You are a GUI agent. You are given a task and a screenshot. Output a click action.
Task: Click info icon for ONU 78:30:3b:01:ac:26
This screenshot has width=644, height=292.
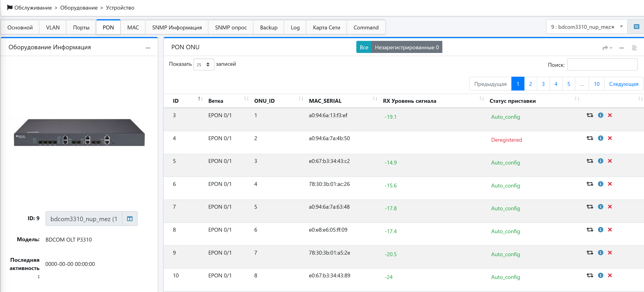point(600,184)
